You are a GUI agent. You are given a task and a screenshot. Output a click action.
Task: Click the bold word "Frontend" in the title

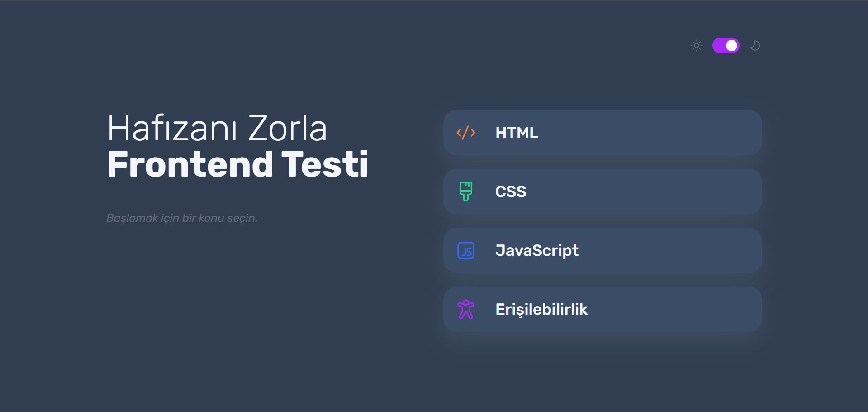coord(190,164)
